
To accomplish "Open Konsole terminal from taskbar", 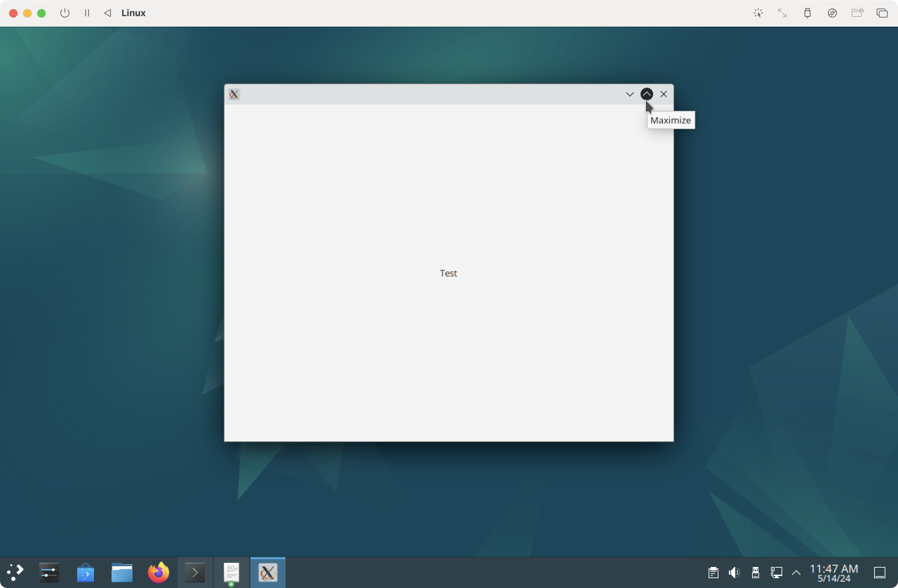I will (195, 572).
